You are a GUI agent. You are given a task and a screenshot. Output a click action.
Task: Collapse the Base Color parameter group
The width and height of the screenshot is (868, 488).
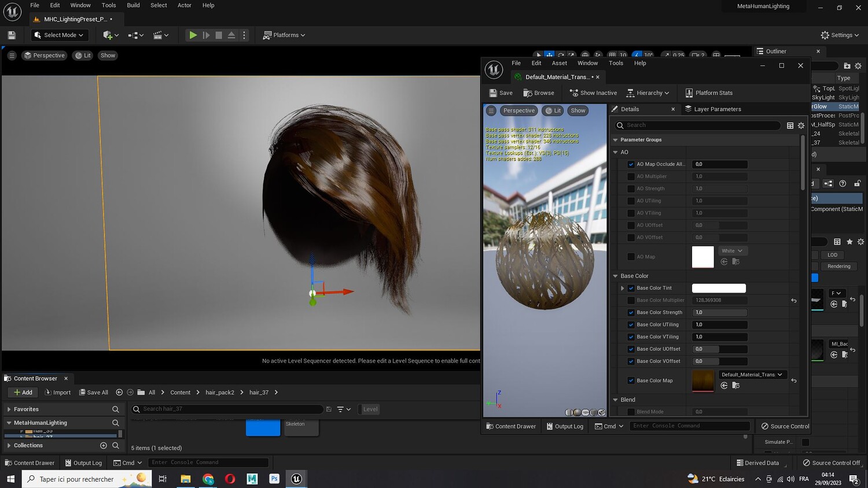coord(616,276)
